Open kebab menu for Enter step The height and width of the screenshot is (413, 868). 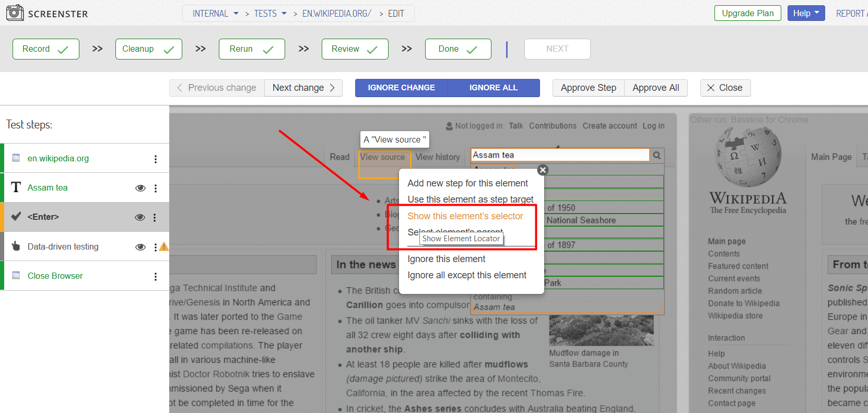click(155, 217)
